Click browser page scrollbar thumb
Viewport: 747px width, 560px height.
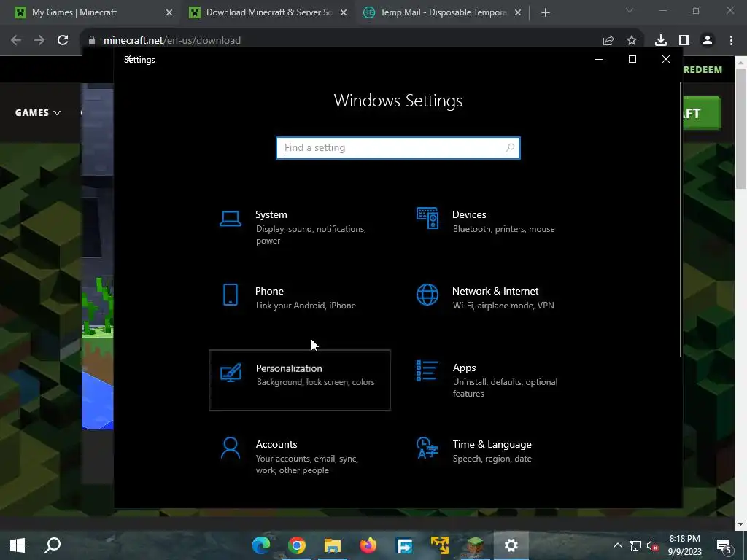[x=740, y=128]
